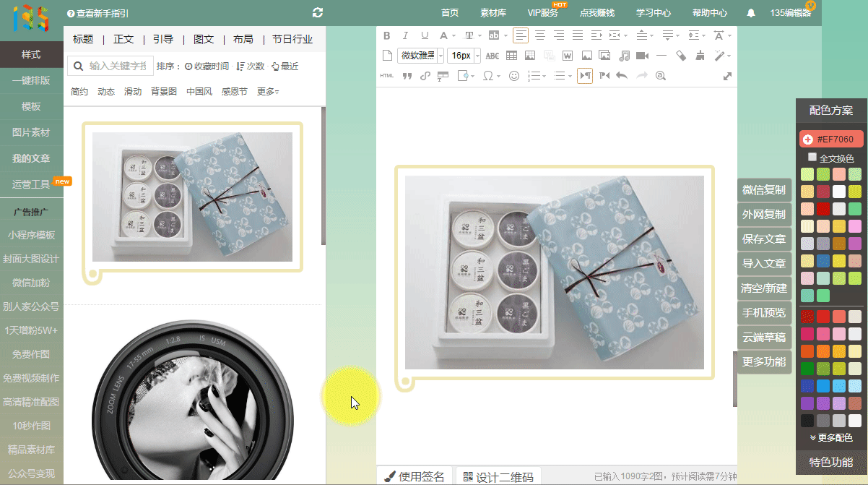Viewport: 868px width, 485px height.
Task: Switch to the 图文 style tab
Action: coord(204,39)
